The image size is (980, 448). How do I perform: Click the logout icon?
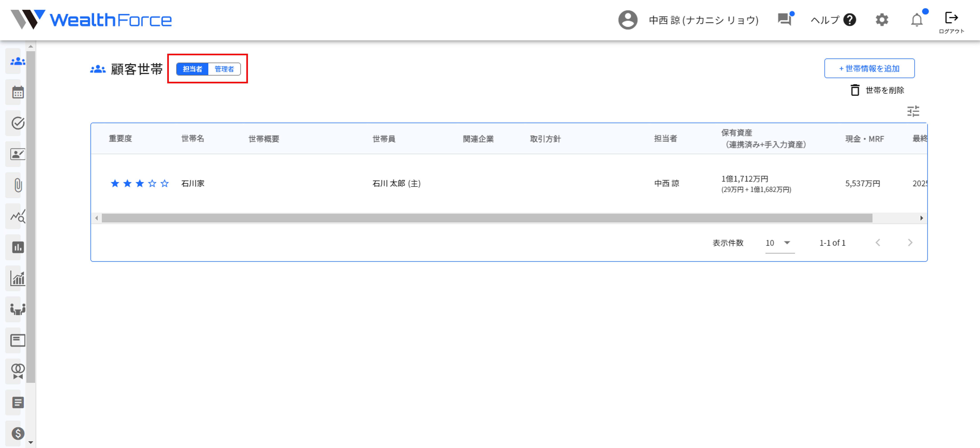click(951, 18)
